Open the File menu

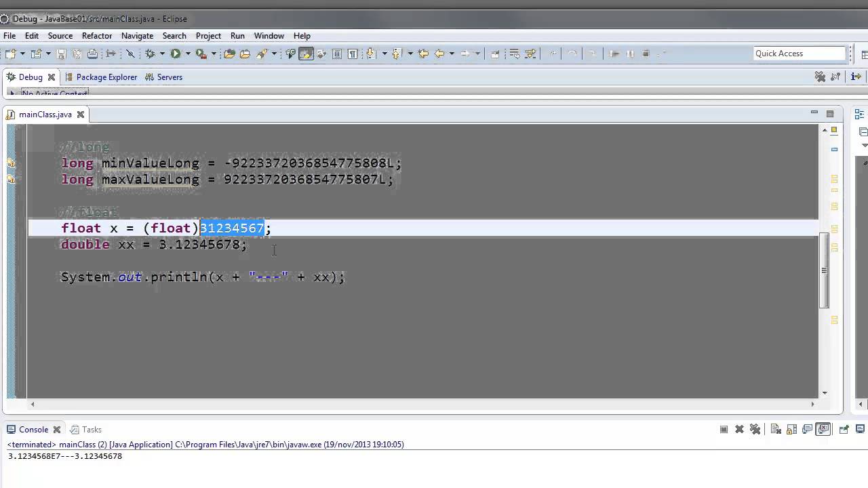pyautogui.click(x=9, y=36)
